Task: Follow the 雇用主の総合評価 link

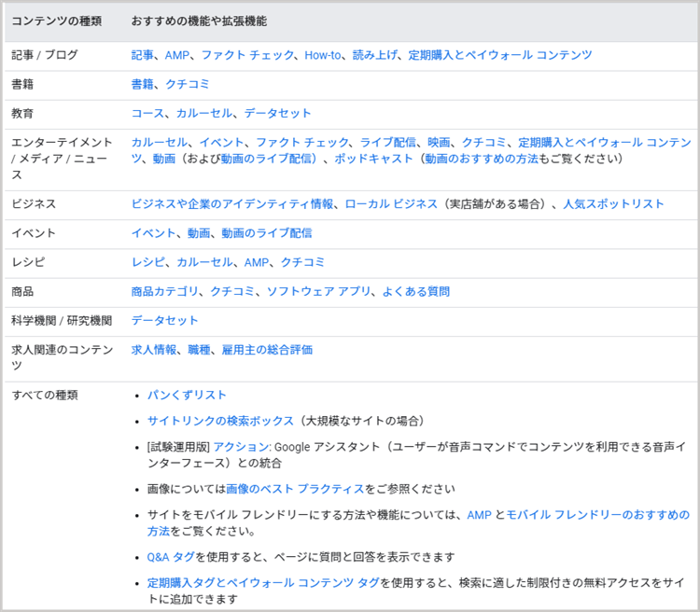Action: click(267, 350)
